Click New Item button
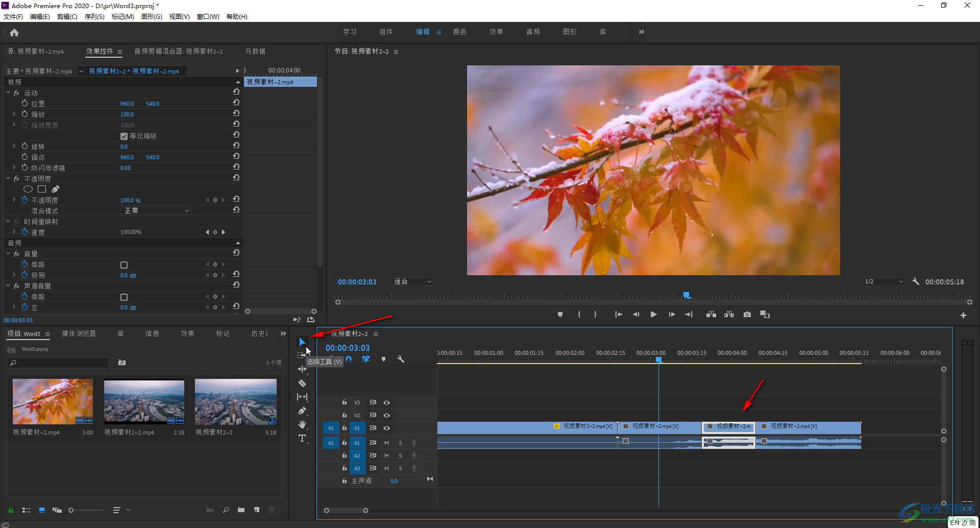This screenshot has width=980, height=528. click(257, 510)
